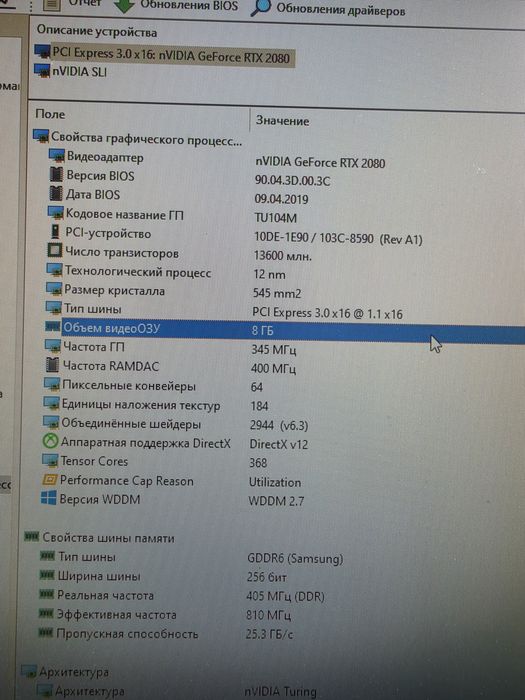Select the 345 МГц value
525x700 pixels.
tap(273, 350)
